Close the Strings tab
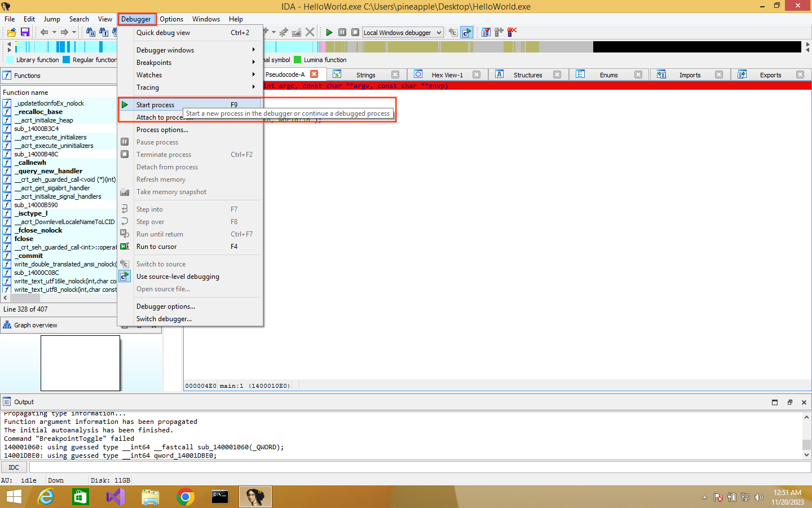This screenshot has width=812, height=508. [395, 75]
